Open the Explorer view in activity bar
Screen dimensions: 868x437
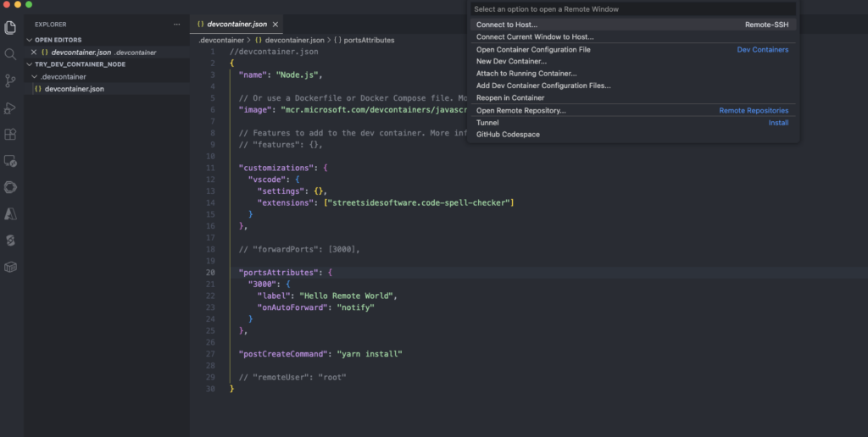(10, 27)
